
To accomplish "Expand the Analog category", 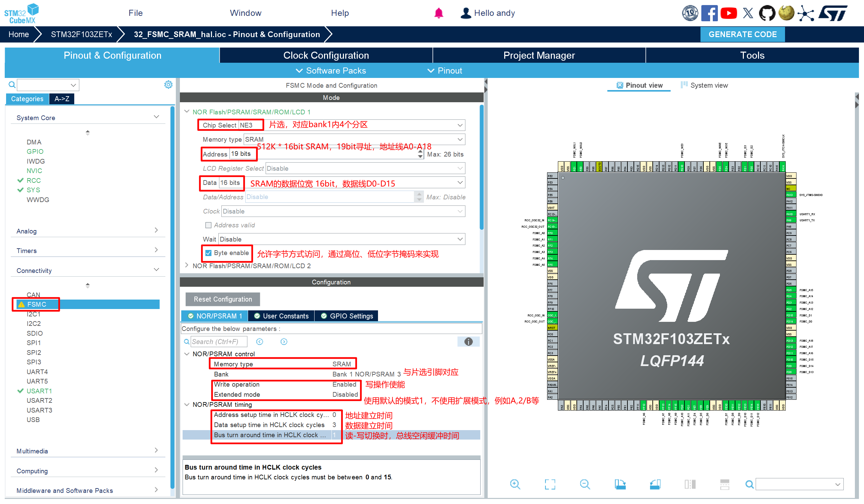I will coord(156,230).
